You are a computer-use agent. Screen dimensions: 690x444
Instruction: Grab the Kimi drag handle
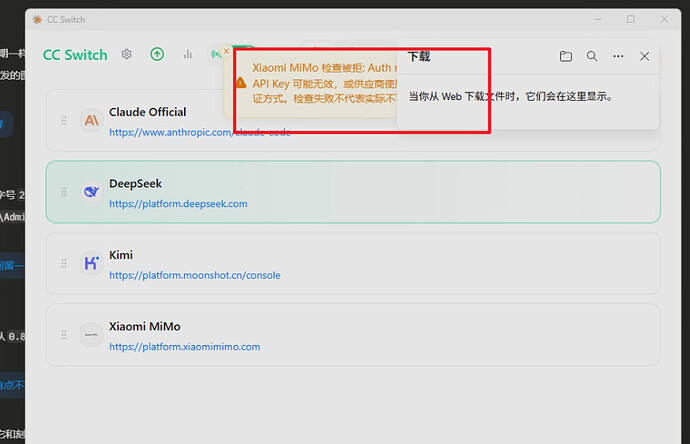point(64,263)
